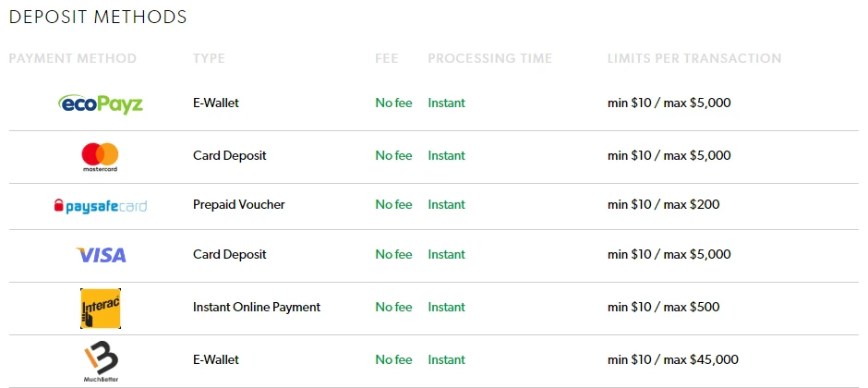The image size is (868, 388).
Task: Click the Payment Method column header
Action: 73,58
